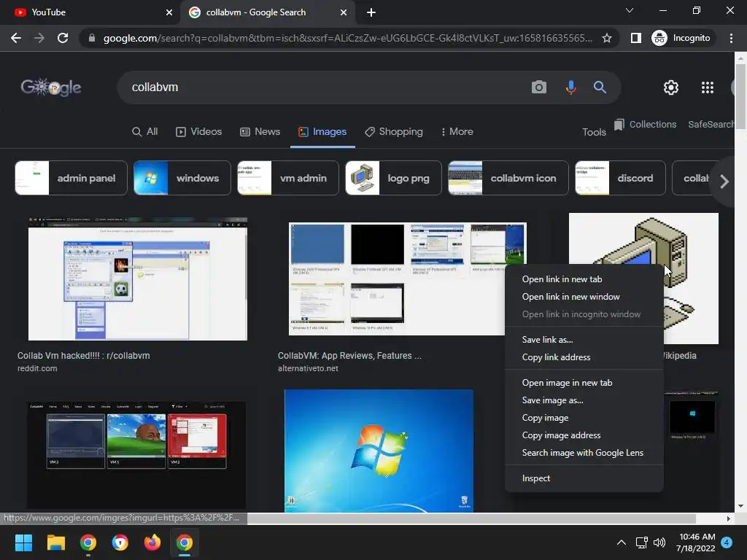747x560 pixels.
Task: Select Save image as
Action: (584, 400)
